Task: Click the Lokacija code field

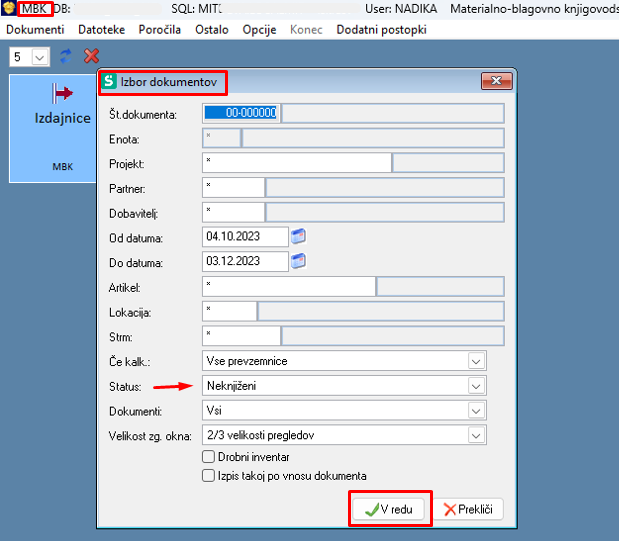Action: 229,311
